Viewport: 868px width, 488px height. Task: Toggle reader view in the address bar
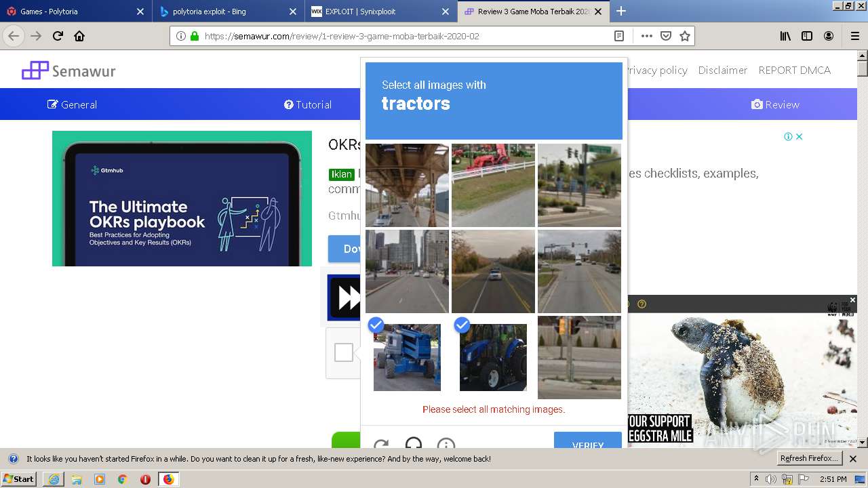(x=619, y=36)
